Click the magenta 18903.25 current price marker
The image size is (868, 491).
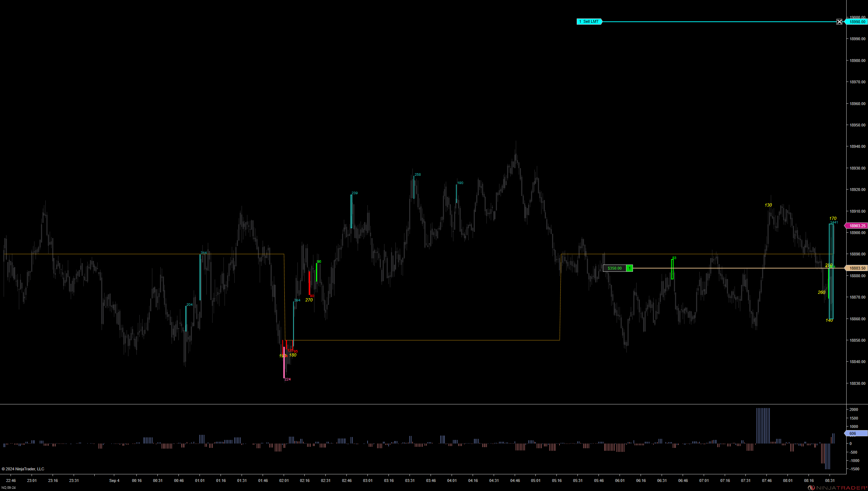[857, 226]
